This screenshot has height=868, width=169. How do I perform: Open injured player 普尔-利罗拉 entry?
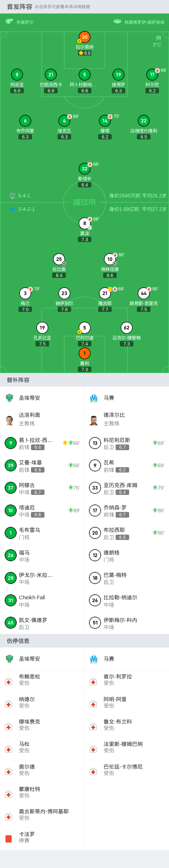[x=127, y=679]
